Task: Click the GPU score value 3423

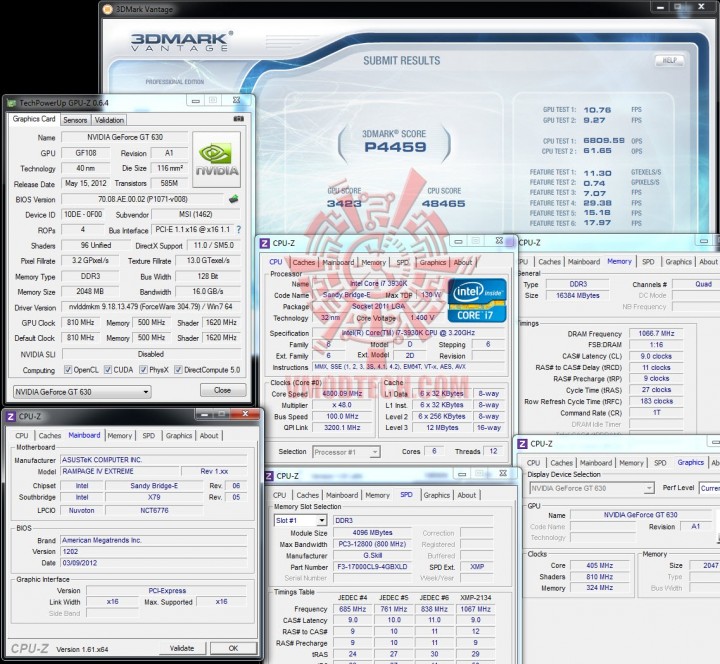Action: point(344,203)
